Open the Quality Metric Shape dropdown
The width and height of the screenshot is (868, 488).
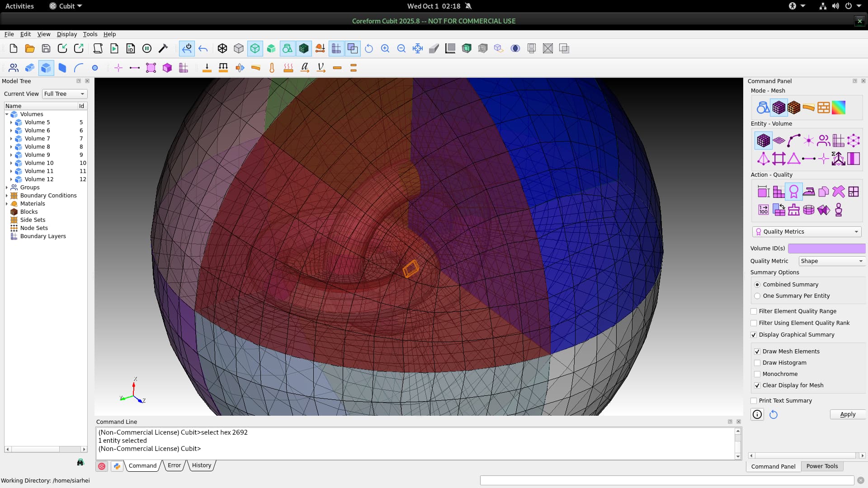pos(831,261)
